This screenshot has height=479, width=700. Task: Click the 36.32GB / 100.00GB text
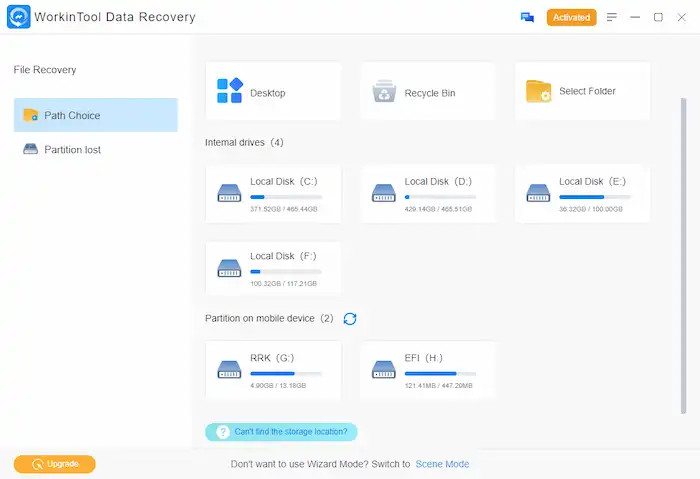coord(591,209)
